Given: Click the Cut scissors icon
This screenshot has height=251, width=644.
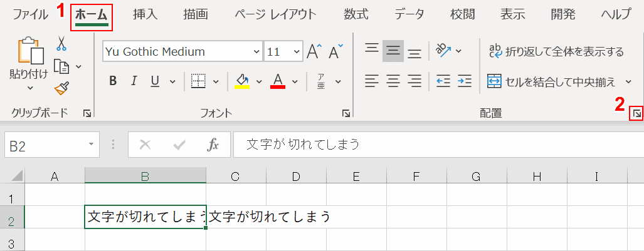Looking at the screenshot, I should coord(61,43).
